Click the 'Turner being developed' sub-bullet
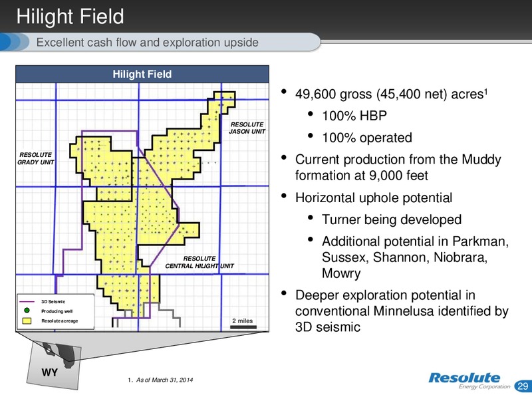 (392, 219)
